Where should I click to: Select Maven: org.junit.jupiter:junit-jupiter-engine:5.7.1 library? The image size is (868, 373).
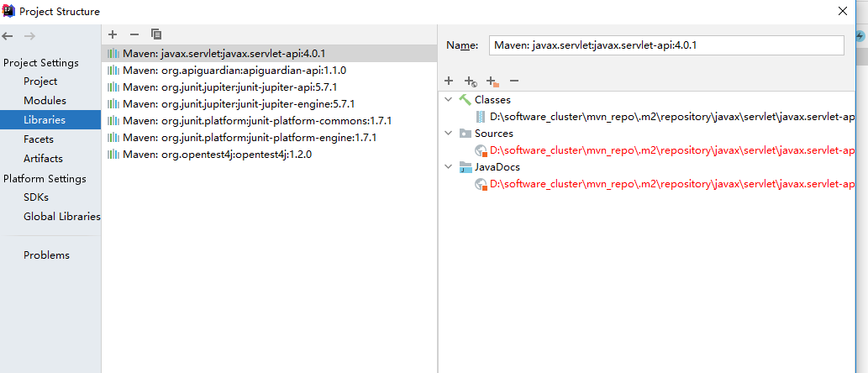(270, 104)
